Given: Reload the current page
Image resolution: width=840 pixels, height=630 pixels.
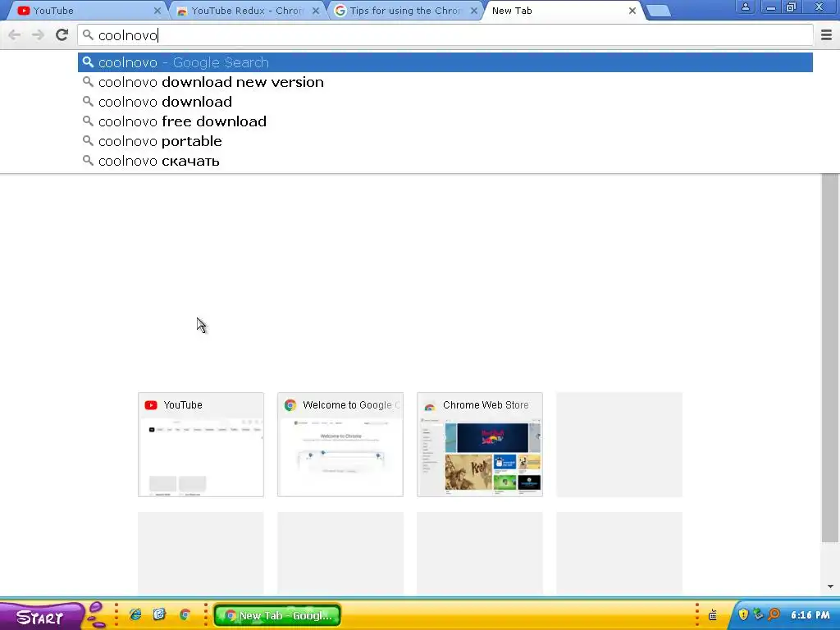Looking at the screenshot, I should click(62, 34).
